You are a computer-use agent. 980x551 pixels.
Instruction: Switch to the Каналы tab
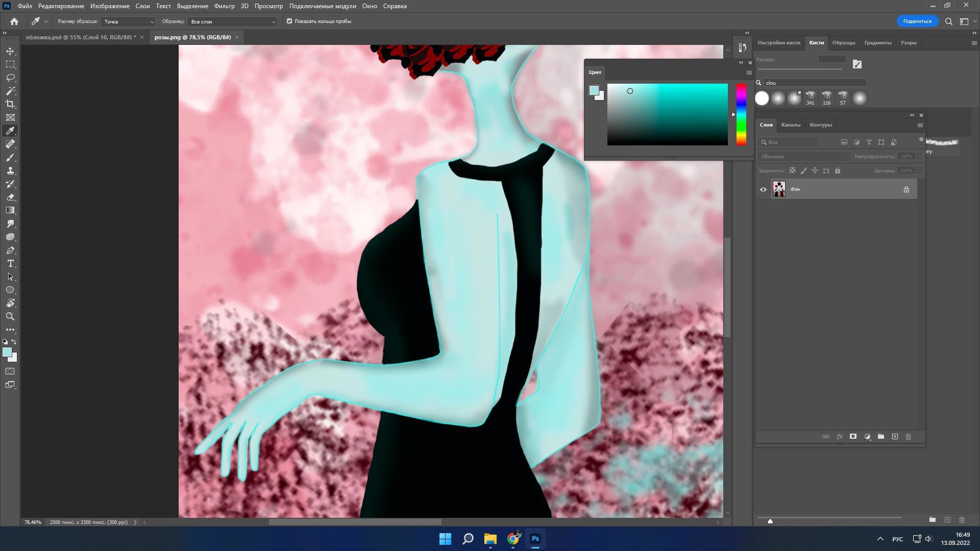pyautogui.click(x=790, y=125)
